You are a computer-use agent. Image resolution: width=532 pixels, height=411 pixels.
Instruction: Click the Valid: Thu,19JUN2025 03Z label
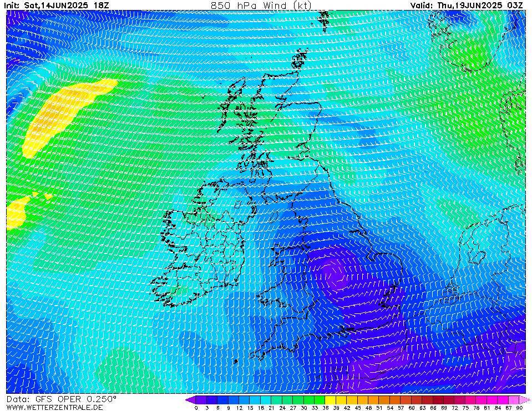467,5
